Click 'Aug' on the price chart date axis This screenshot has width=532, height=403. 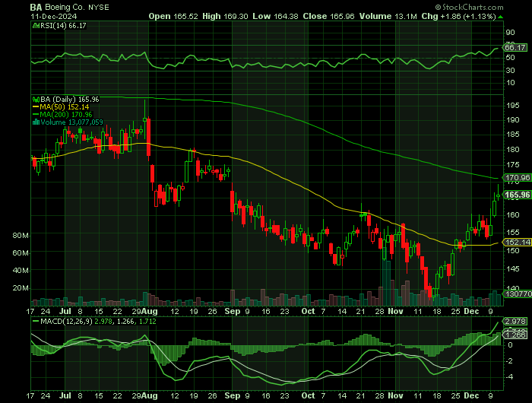click(x=149, y=311)
